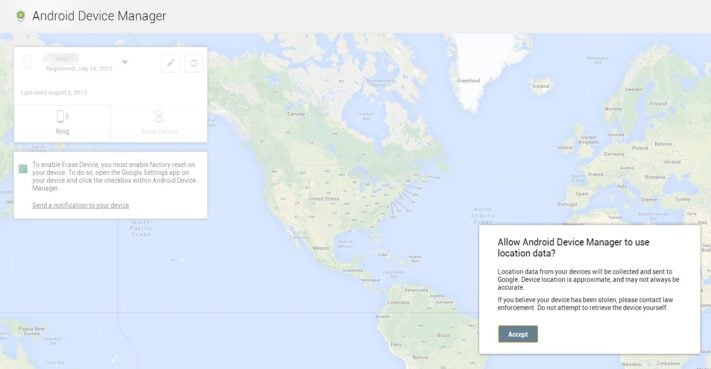Click Allow Android Device Manager dialog heading

573,248
